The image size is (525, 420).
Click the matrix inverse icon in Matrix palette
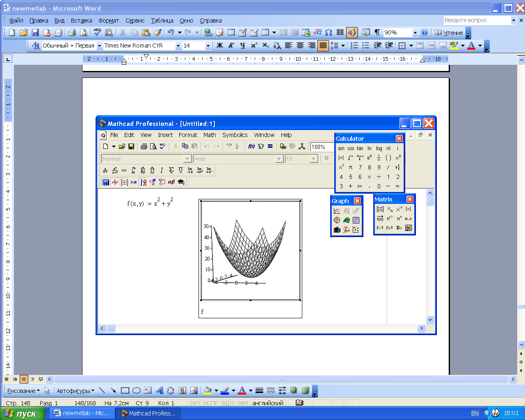tap(399, 209)
